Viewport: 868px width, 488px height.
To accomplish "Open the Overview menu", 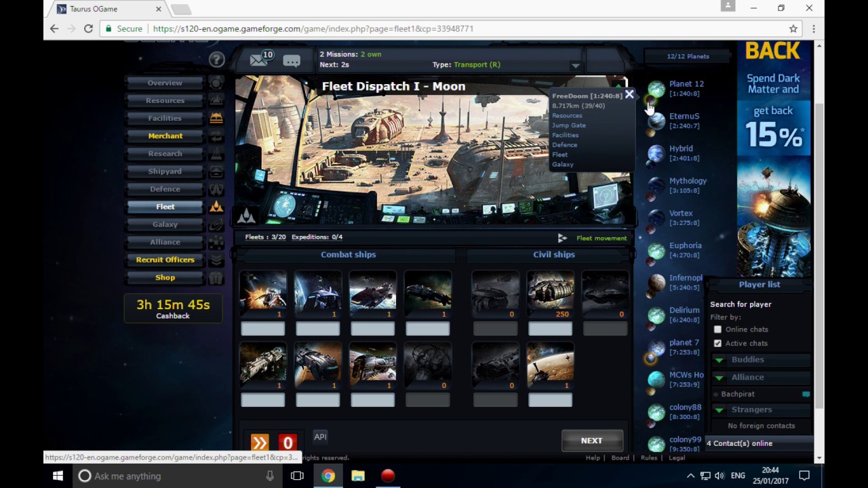I will point(165,83).
